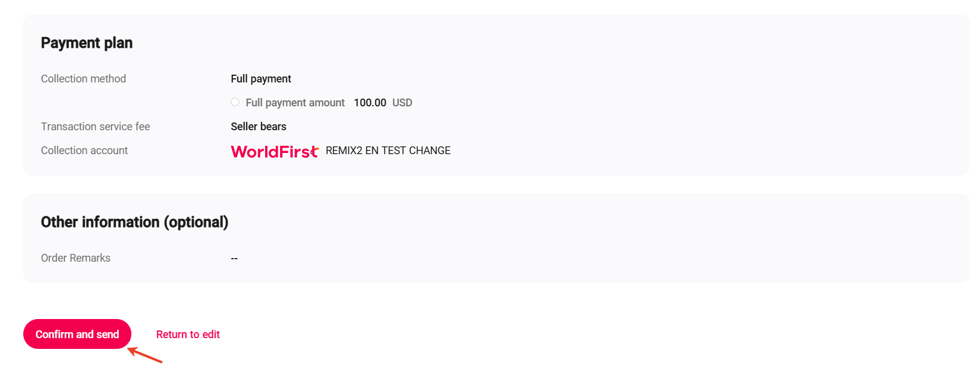Viewport: 980px width, 371px height.
Task: Click the REMIX2 EN TEST CHANGE account name
Action: [388, 150]
